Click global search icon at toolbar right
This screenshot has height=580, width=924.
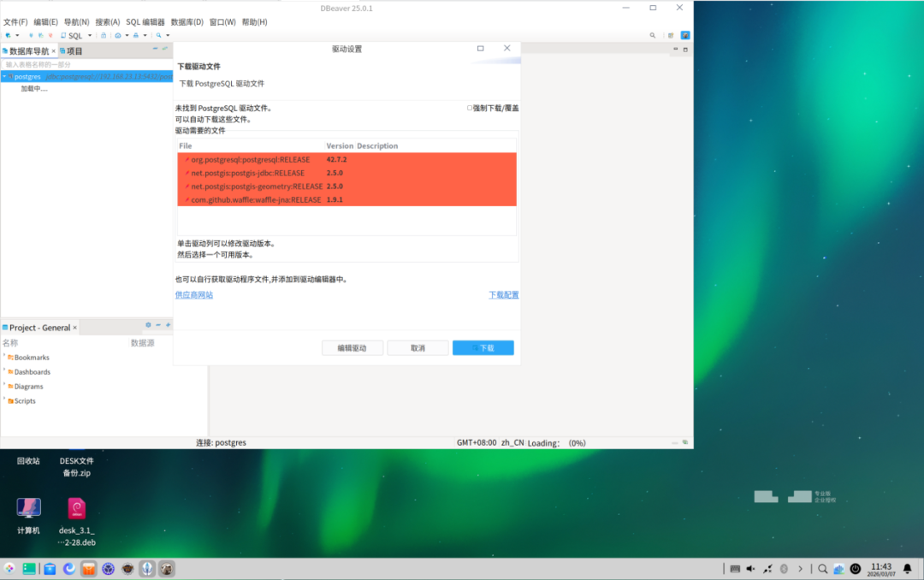[x=652, y=35]
